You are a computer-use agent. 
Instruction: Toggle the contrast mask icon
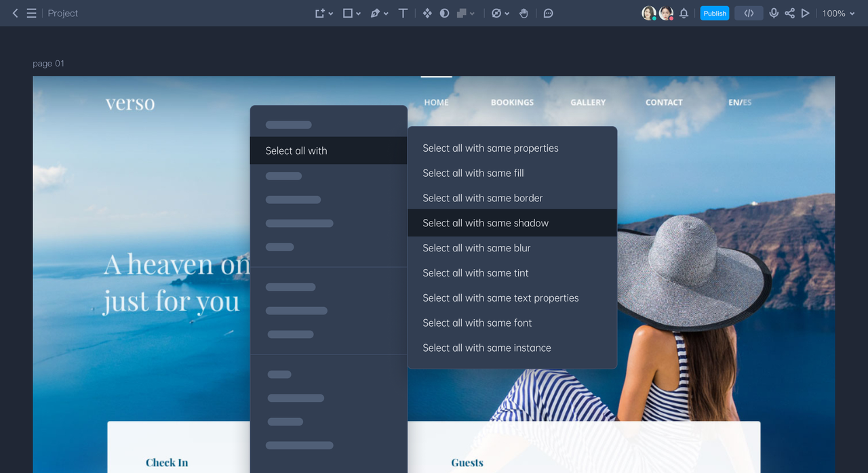click(444, 13)
